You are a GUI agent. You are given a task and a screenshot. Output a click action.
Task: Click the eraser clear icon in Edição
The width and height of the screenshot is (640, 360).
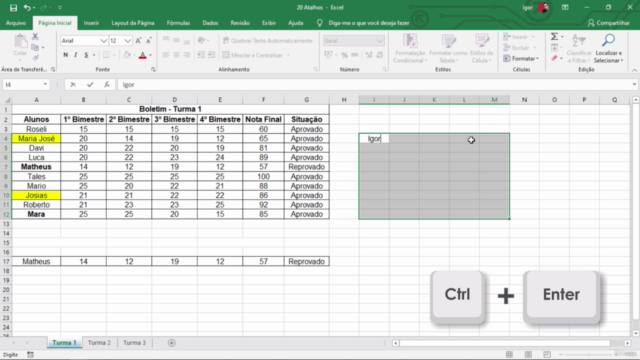tap(554, 59)
